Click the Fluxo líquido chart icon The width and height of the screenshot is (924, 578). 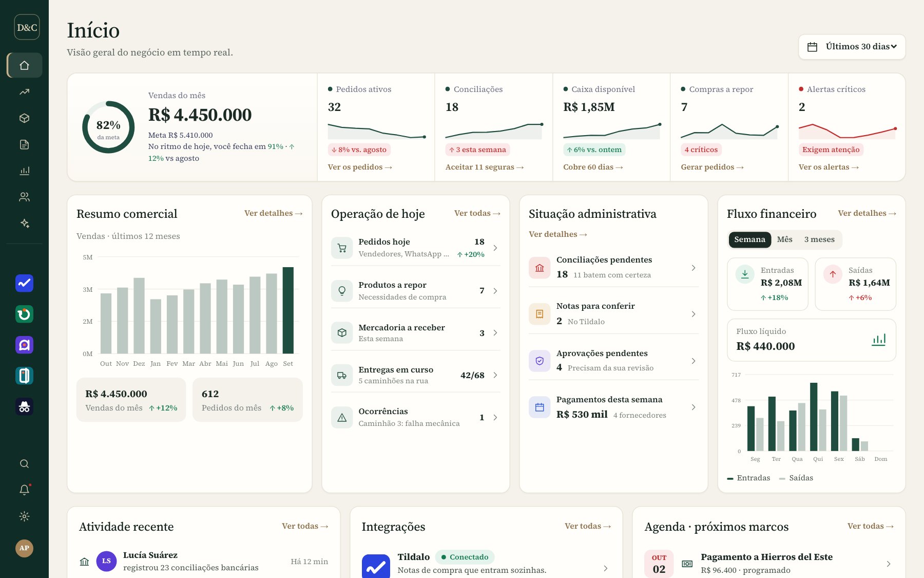pyautogui.click(x=878, y=340)
